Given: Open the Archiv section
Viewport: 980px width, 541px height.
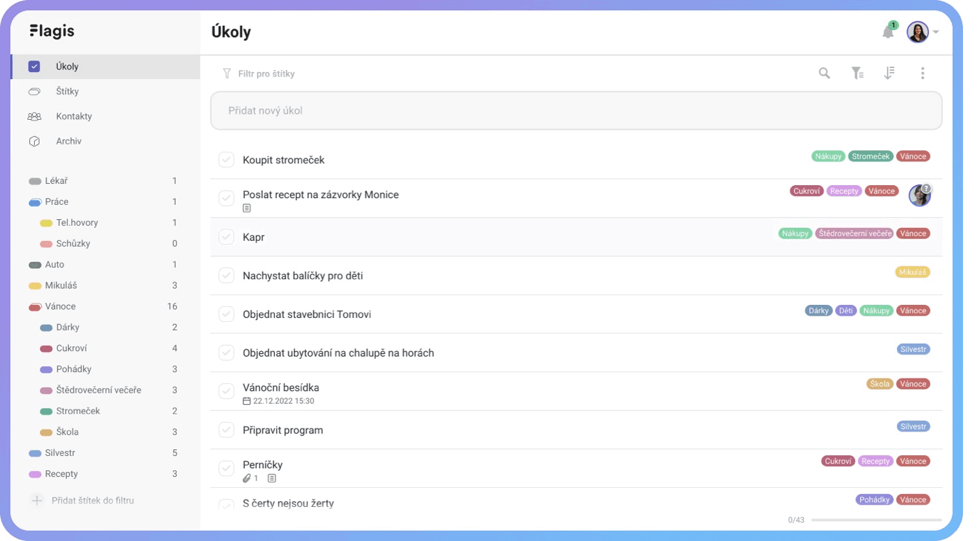Looking at the screenshot, I should (x=68, y=141).
